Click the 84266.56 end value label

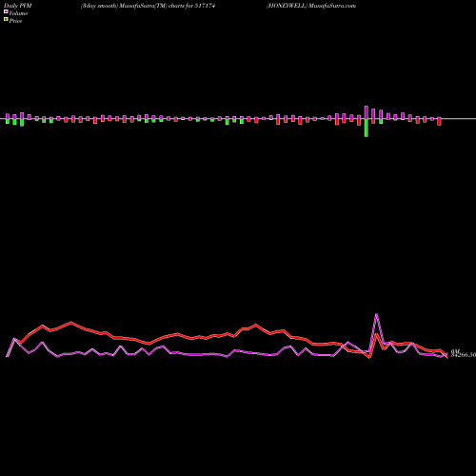[464, 355]
